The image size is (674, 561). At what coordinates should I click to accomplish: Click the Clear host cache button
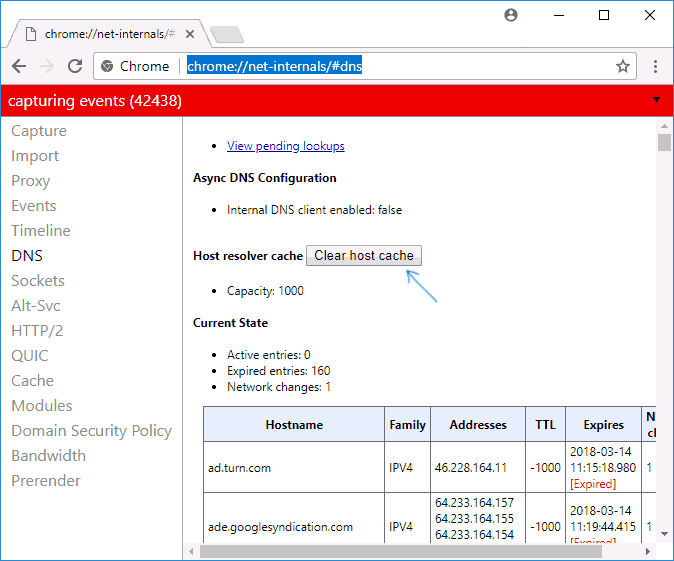tap(364, 255)
